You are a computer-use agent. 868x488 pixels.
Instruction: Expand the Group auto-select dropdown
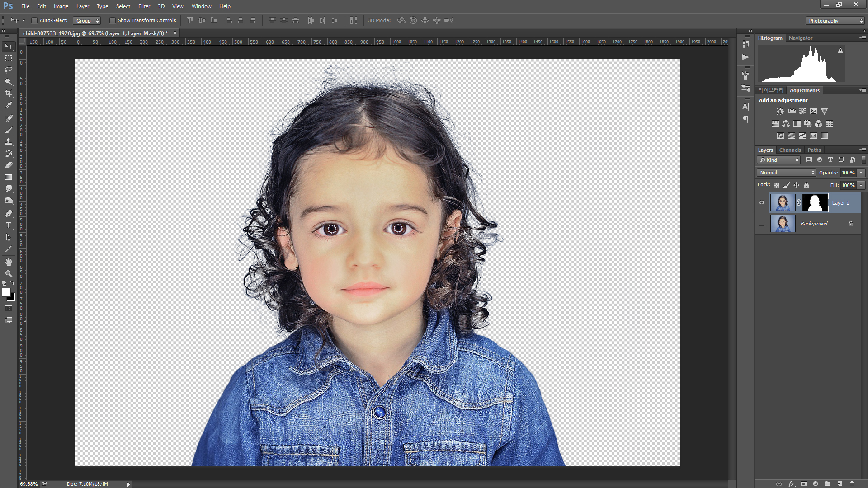(x=87, y=21)
